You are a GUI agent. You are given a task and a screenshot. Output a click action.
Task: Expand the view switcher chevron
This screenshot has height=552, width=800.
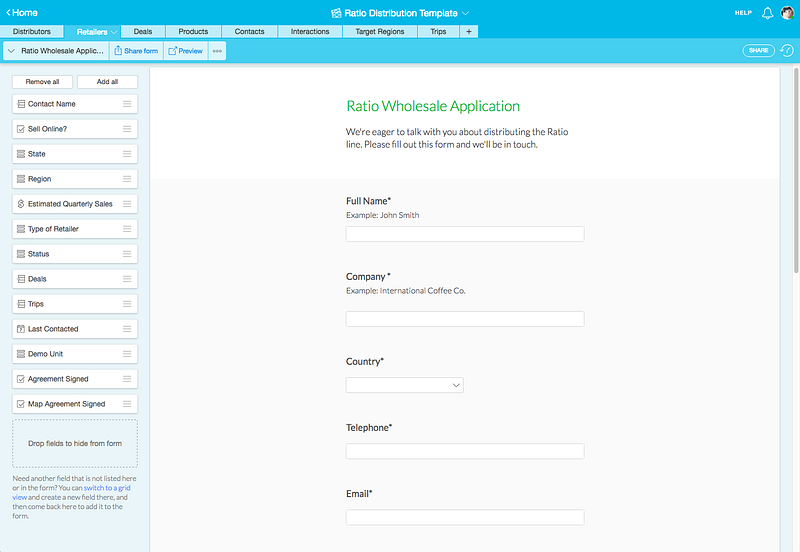pos(11,51)
